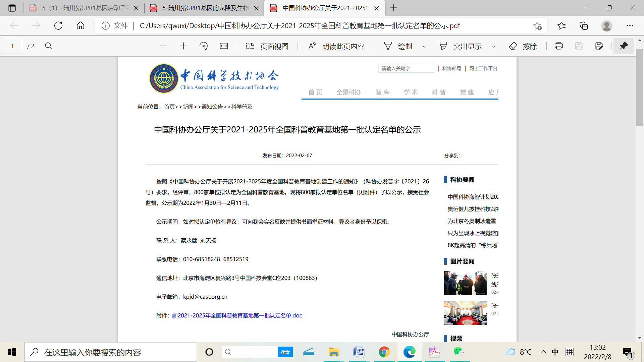
Task: Open the tab actions menu icon
Action: coord(12,8)
